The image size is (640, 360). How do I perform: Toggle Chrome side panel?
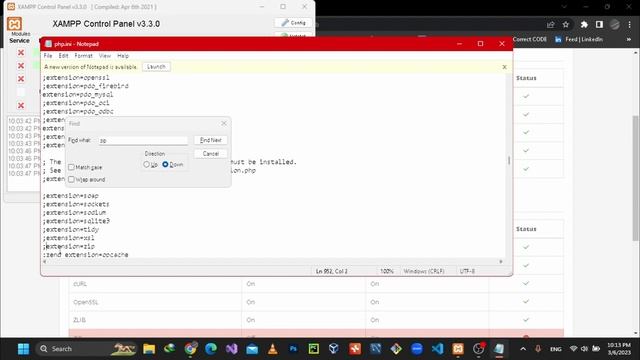tap(599, 25)
